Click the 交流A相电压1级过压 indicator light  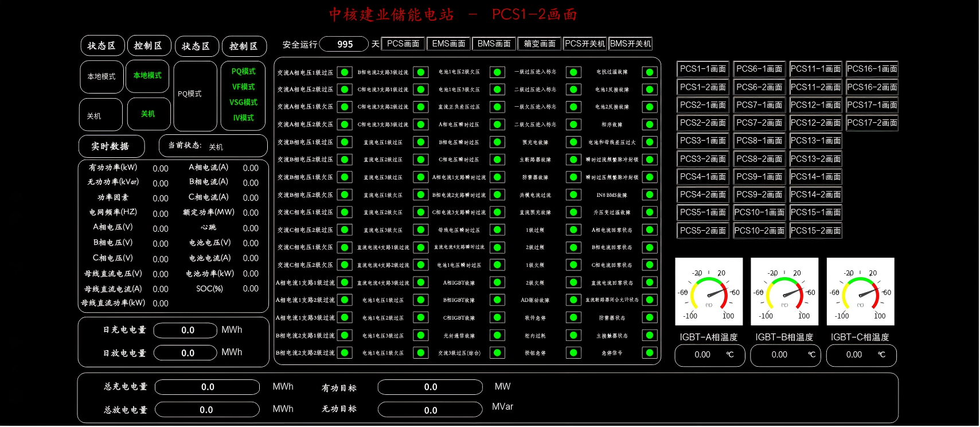pos(345,72)
